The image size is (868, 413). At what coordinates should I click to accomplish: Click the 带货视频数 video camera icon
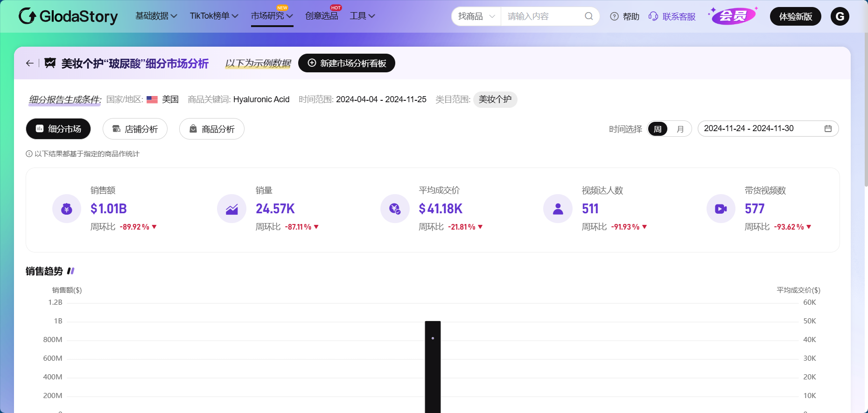[x=721, y=209]
